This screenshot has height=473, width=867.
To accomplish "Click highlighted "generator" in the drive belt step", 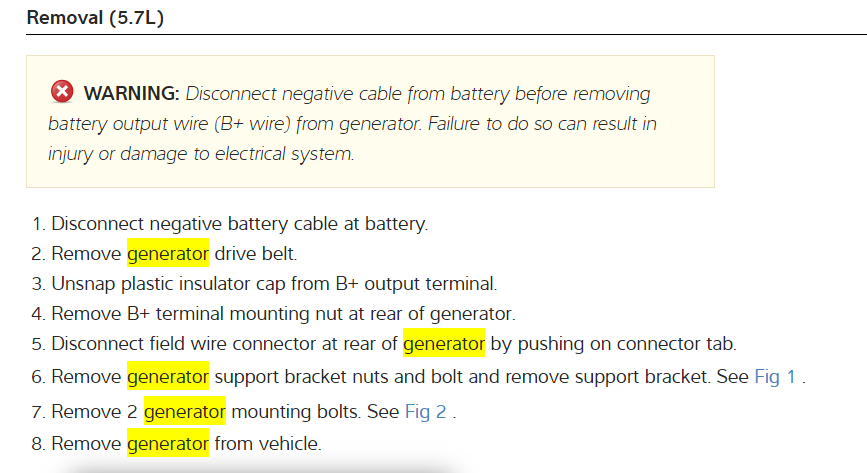I will tap(168, 253).
